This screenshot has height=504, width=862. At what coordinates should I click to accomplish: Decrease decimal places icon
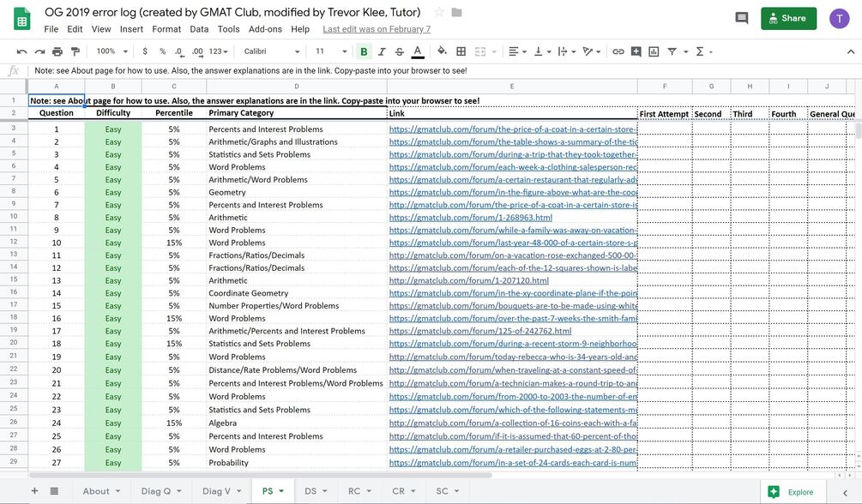(x=179, y=51)
